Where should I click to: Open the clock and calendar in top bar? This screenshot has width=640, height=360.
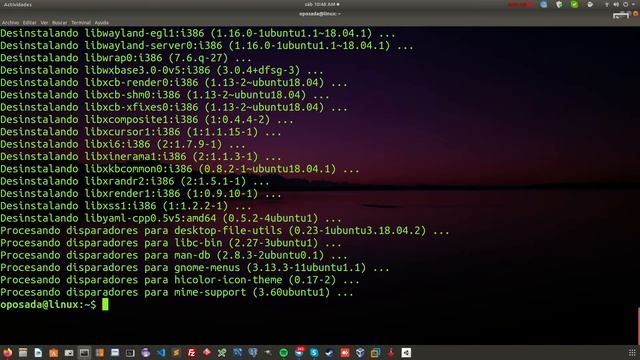[322, 4]
